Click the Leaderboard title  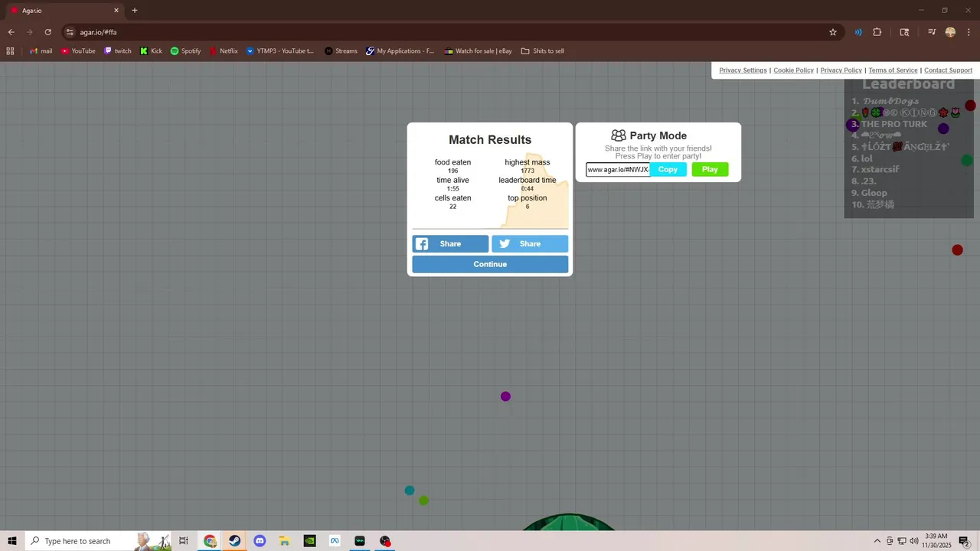(909, 84)
